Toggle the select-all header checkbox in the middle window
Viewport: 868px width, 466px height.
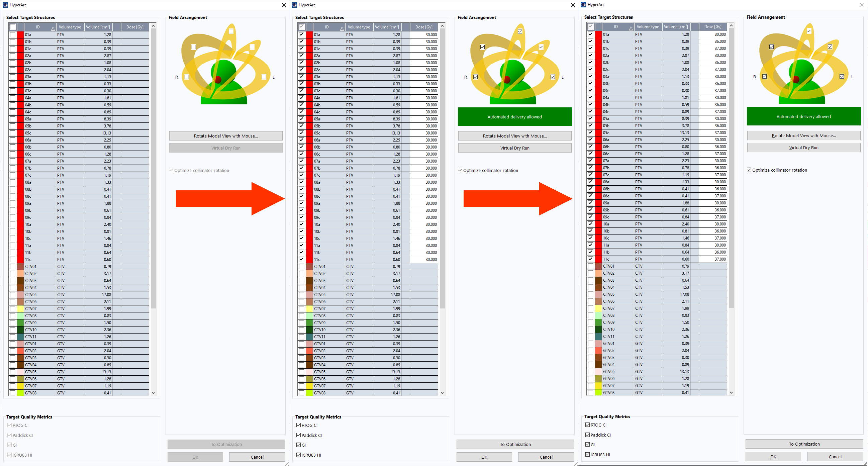tap(302, 27)
